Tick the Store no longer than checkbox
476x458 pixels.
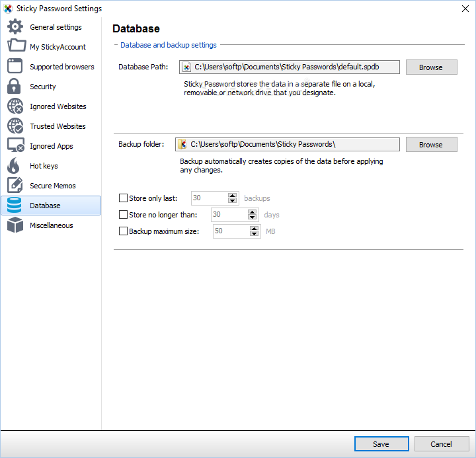point(123,215)
